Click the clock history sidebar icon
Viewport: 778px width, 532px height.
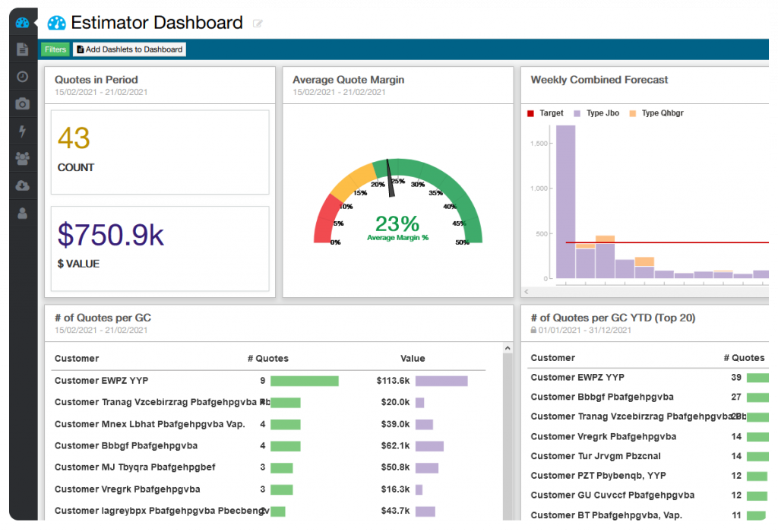click(x=22, y=77)
